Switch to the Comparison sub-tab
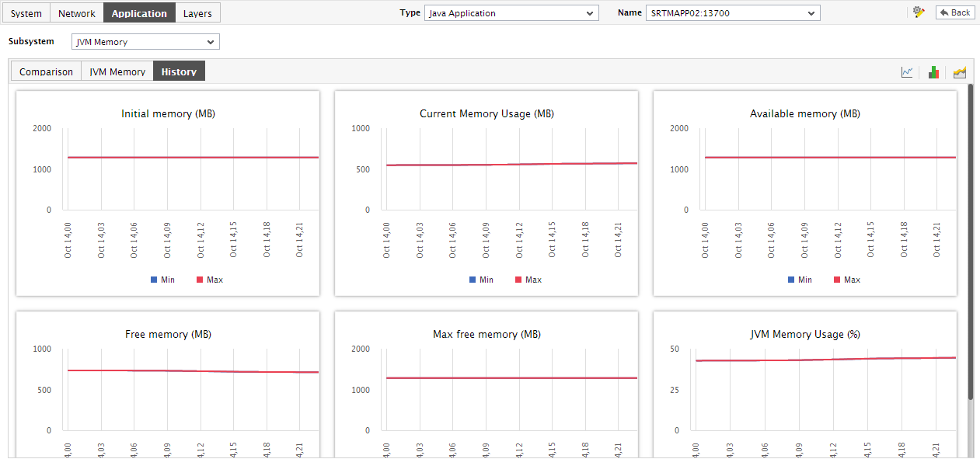Image resolution: width=980 pixels, height=459 pixels. tap(46, 71)
